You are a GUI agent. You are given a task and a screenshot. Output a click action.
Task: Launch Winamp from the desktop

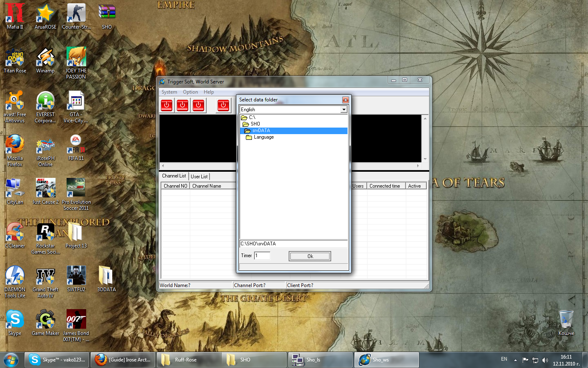click(x=45, y=57)
